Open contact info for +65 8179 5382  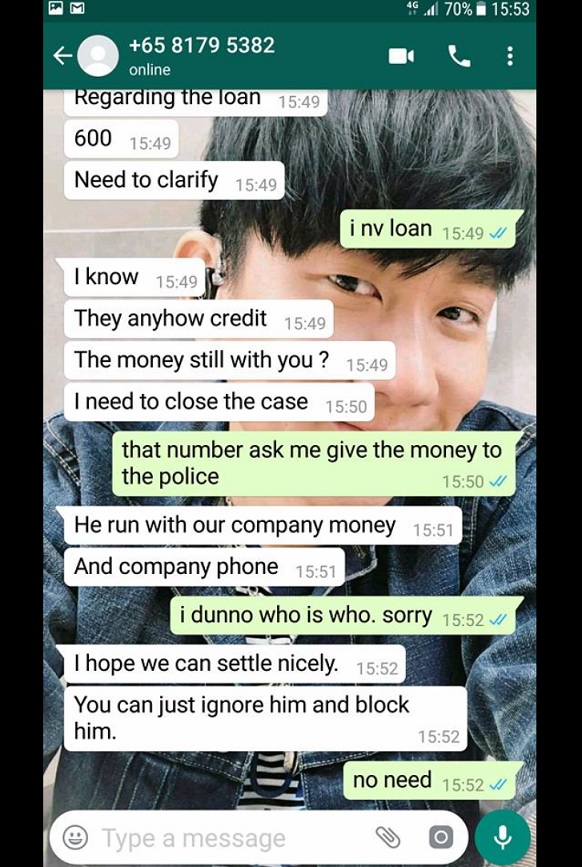click(201, 45)
